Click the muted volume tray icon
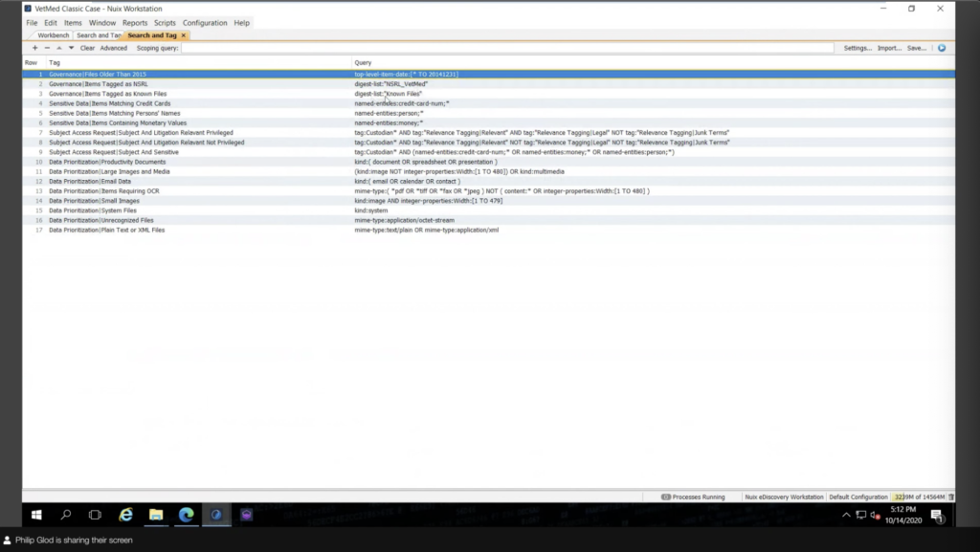Screen dimensions: 980x552 tap(875, 515)
